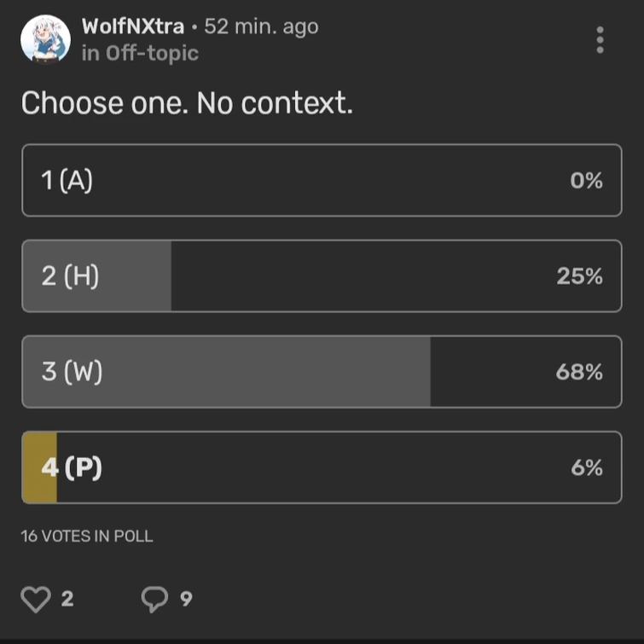The height and width of the screenshot is (644, 644).
Task: Go to the Off-topic category
Action: pos(152,54)
